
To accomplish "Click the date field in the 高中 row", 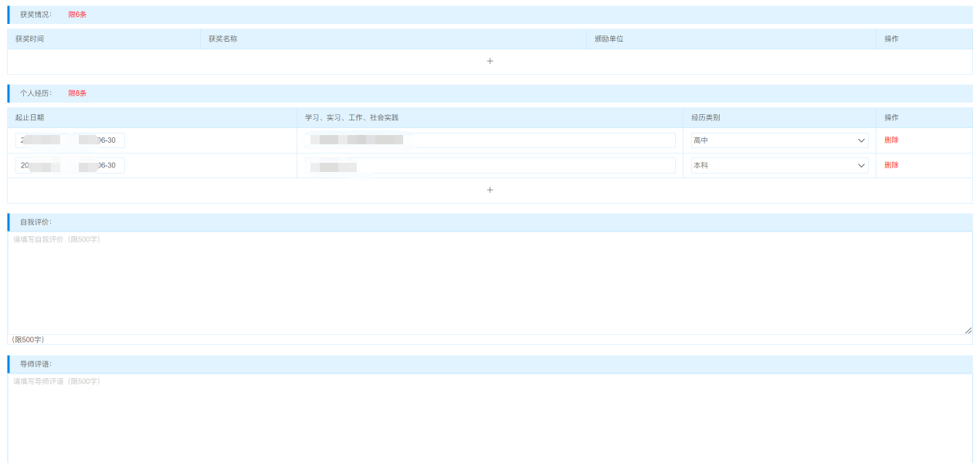I will pos(70,140).
